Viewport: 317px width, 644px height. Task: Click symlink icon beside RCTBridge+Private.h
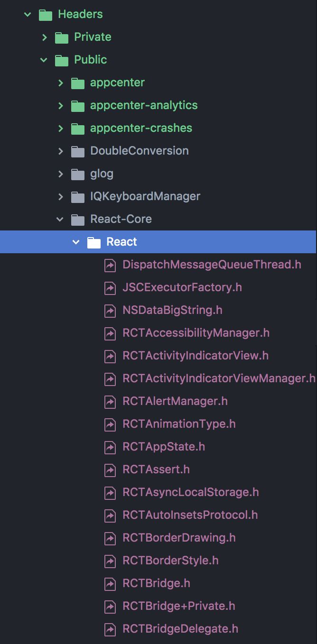(110, 607)
